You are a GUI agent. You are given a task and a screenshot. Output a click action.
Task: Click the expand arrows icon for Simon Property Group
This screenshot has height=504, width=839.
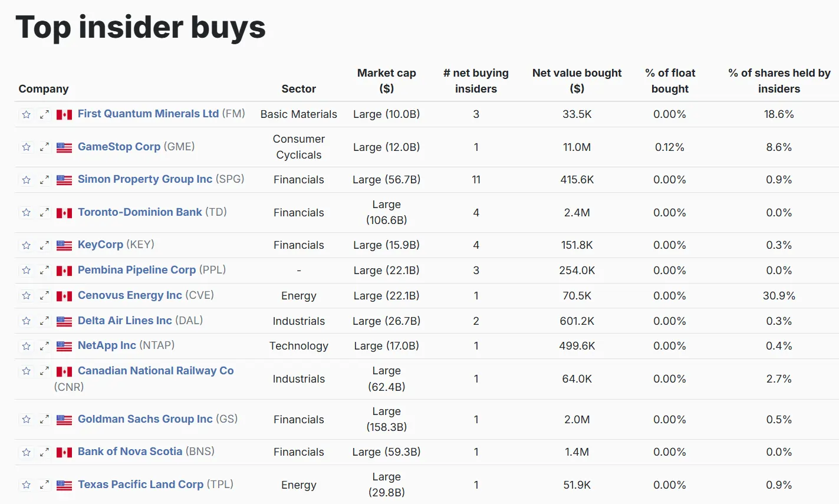click(x=44, y=180)
